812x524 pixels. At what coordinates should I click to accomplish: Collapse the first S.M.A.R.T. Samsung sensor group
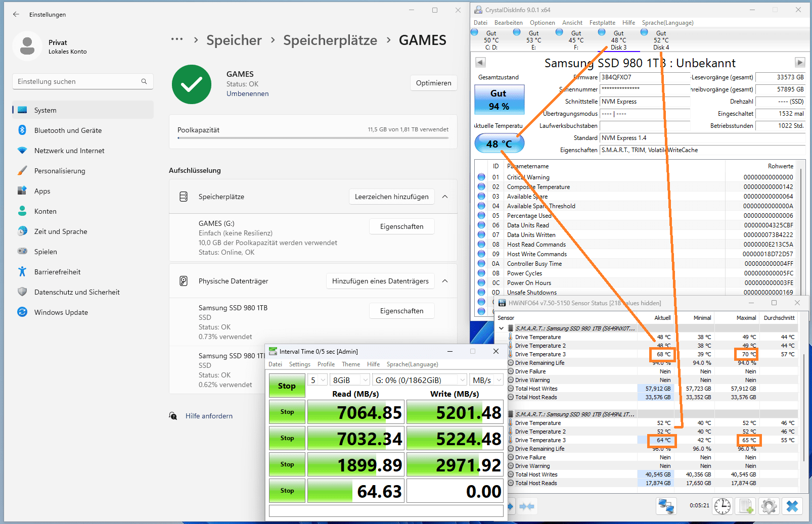pyautogui.click(x=501, y=328)
